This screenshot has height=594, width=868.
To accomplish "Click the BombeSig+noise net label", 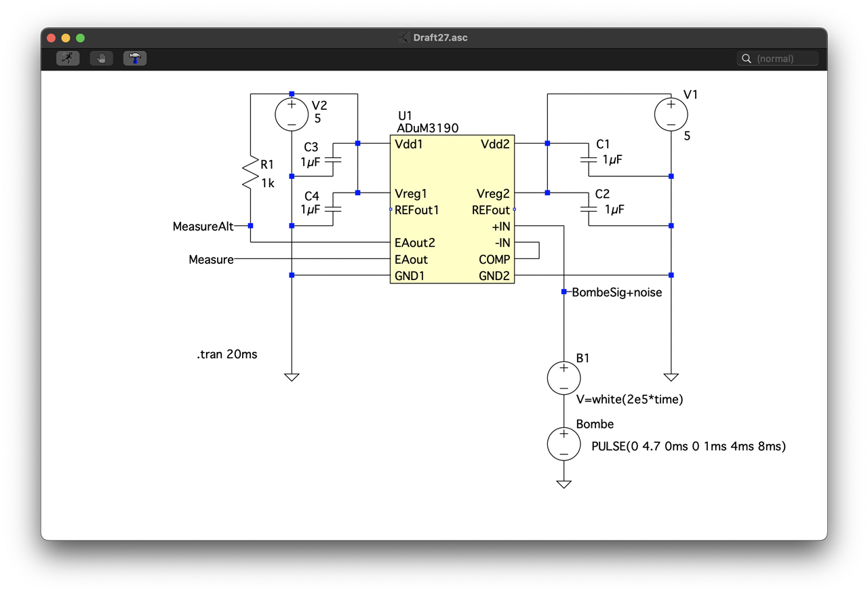I will pyautogui.click(x=617, y=293).
